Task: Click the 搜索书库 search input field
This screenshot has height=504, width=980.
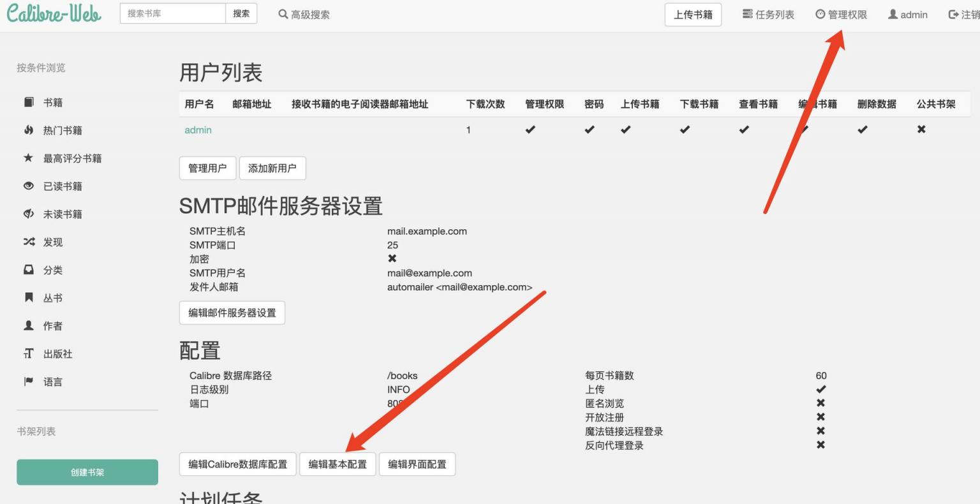Action: point(172,13)
